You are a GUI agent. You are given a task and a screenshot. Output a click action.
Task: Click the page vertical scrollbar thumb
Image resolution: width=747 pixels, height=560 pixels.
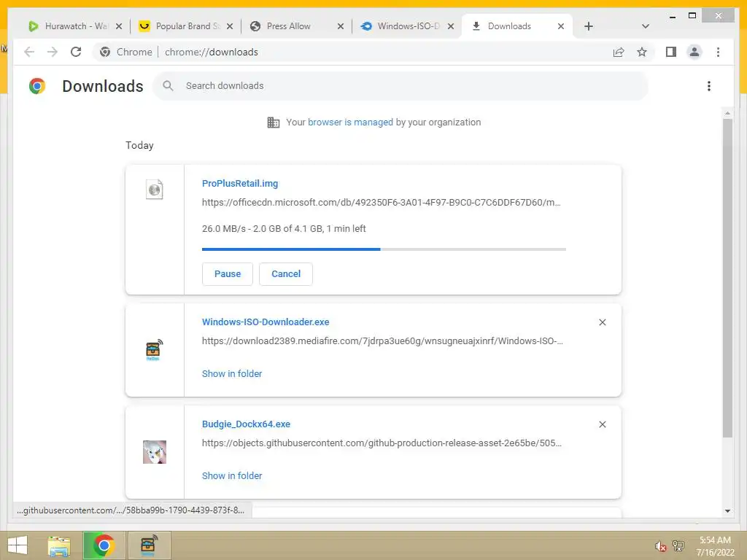click(727, 279)
